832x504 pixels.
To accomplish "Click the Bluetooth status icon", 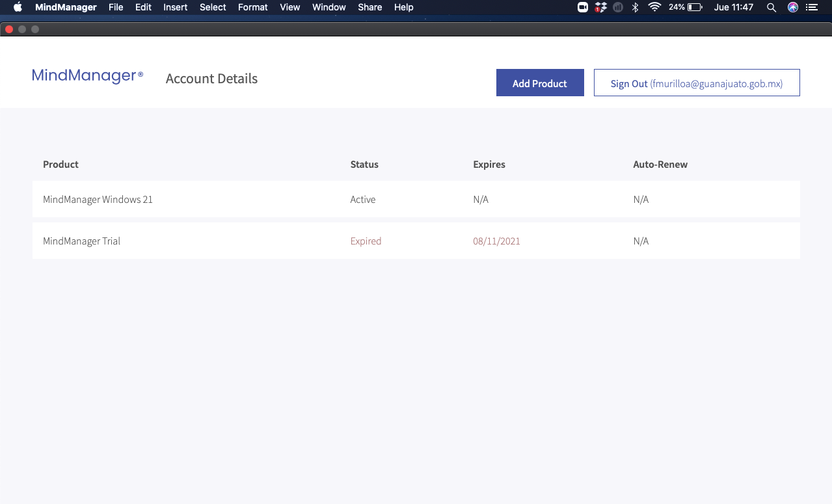I will point(636,7).
